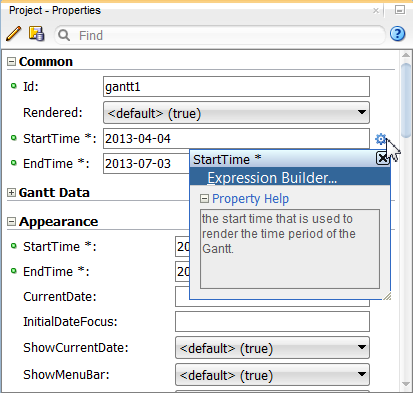
Task: Click the InitialDateFocus label
Action: click(x=70, y=322)
